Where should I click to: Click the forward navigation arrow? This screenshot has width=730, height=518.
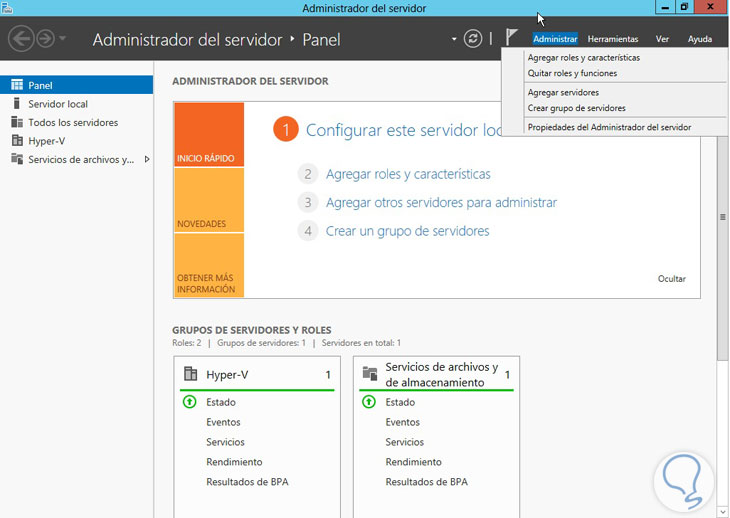coord(46,39)
